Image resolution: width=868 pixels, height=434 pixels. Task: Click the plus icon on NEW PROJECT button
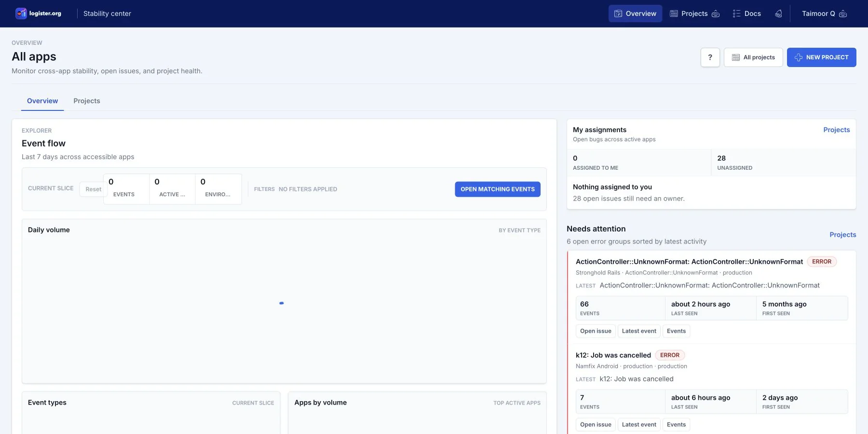(798, 57)
